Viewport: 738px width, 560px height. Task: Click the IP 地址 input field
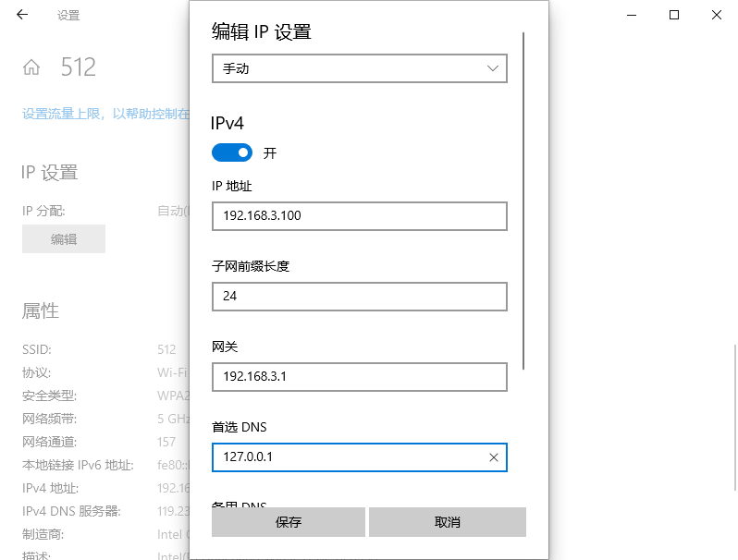(x=360, y=216)
